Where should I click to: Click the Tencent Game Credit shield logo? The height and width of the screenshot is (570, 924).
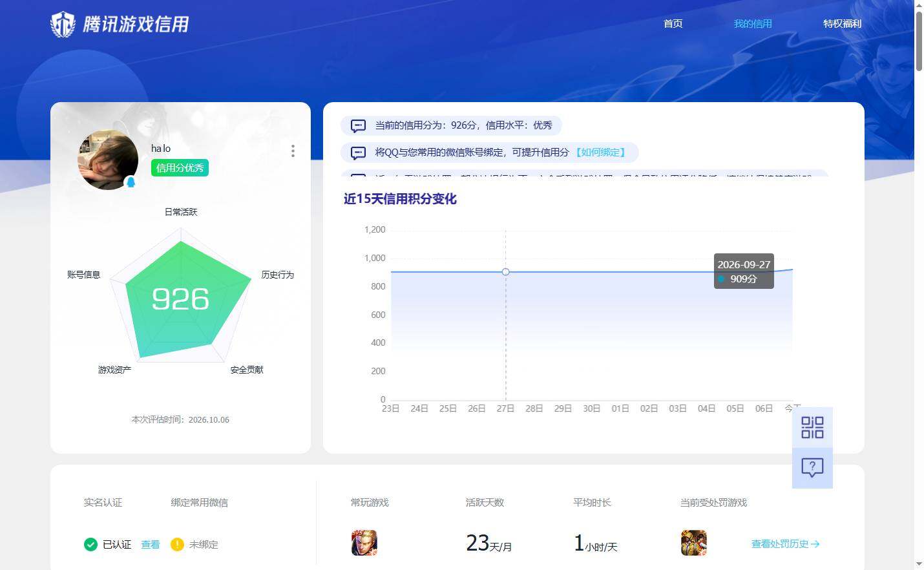tap(63, 24)
